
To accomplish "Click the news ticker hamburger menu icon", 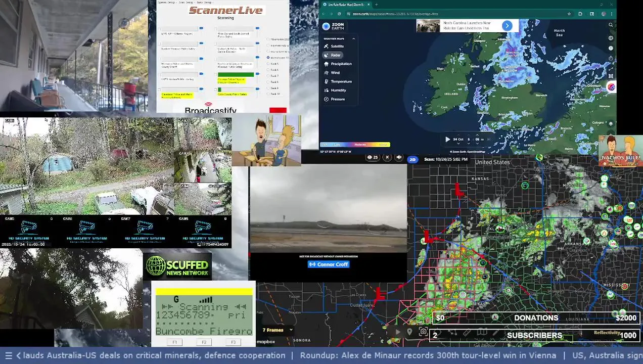I will coord(8,355).
